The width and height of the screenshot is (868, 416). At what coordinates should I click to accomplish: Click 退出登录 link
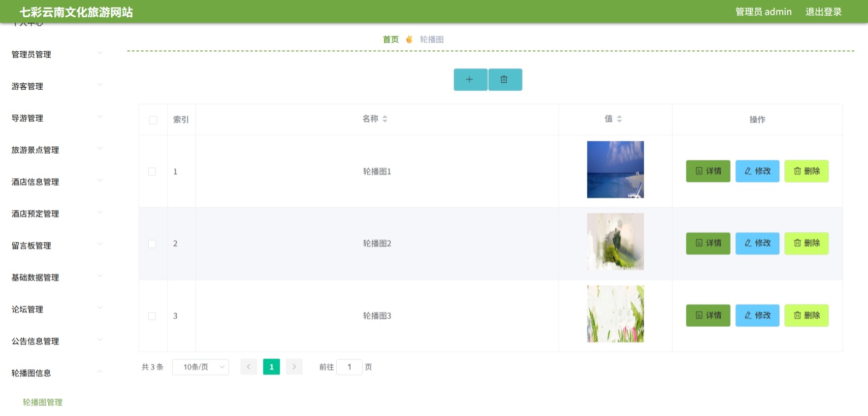pos(823,12)
